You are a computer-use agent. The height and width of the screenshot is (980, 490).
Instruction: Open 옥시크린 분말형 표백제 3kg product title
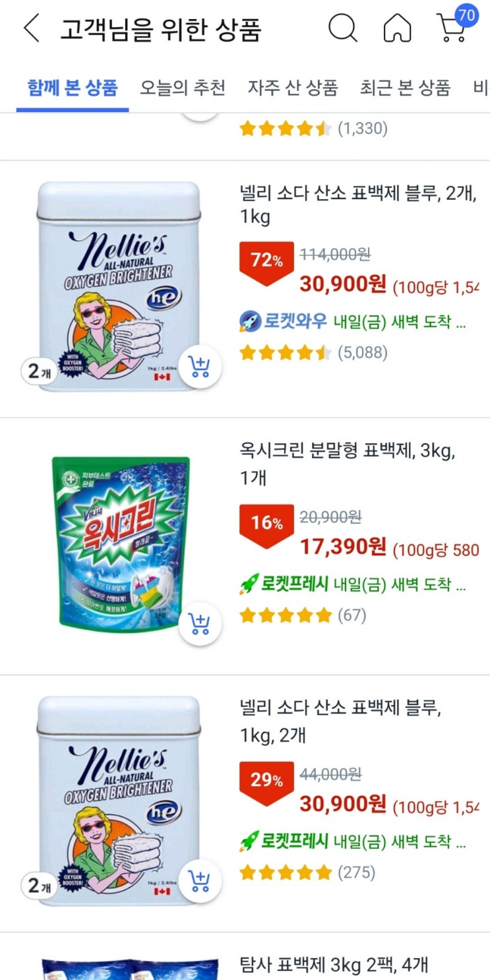coord(348,464)
